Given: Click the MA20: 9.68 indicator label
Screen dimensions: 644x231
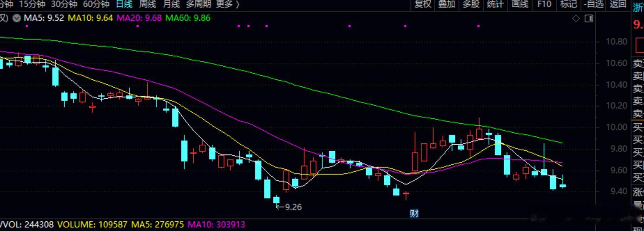Looking at the screenshot, I should [x=139, y=18].
